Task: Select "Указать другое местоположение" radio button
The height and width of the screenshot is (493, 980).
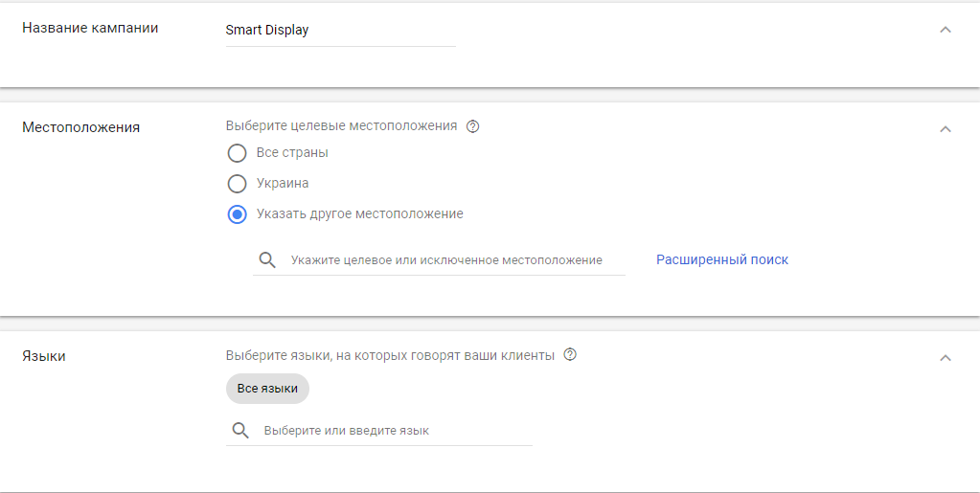Action: 237,214
